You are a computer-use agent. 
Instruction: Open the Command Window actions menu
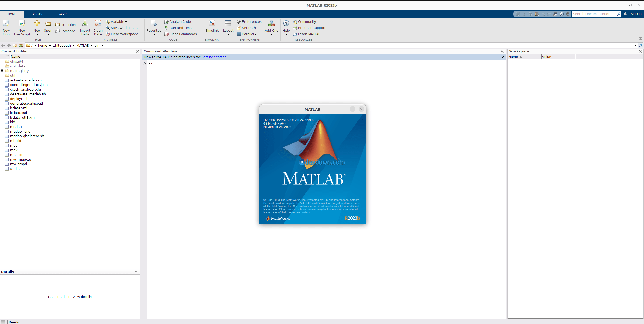pyautogui.click(x=503, y=51)
